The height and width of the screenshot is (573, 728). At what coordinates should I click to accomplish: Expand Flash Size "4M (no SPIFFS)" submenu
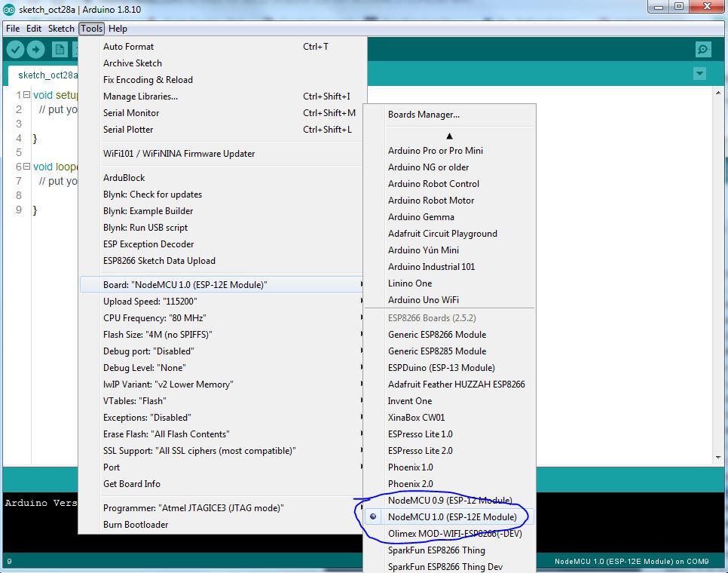[222, 334]
